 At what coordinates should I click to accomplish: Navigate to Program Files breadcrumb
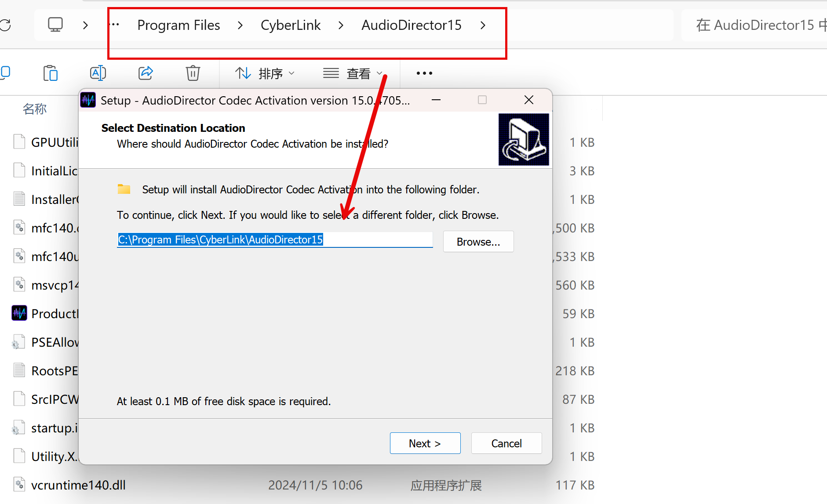point(179,25)
